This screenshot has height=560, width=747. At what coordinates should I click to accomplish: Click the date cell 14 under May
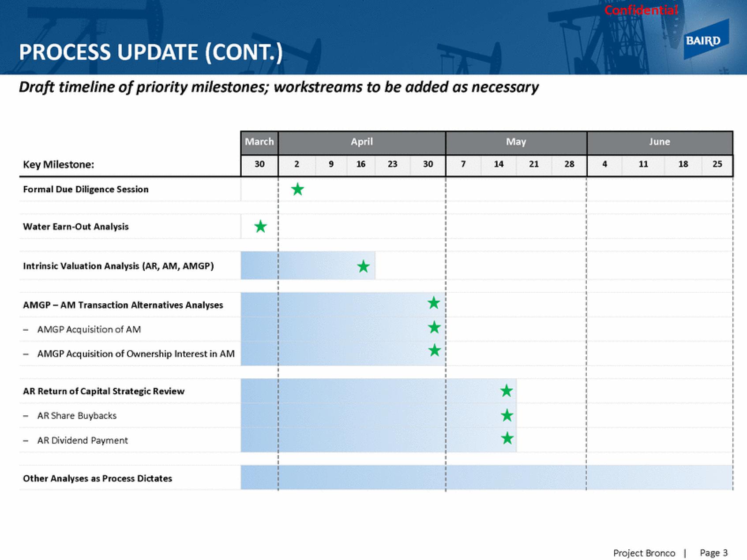tap(499, 164)
